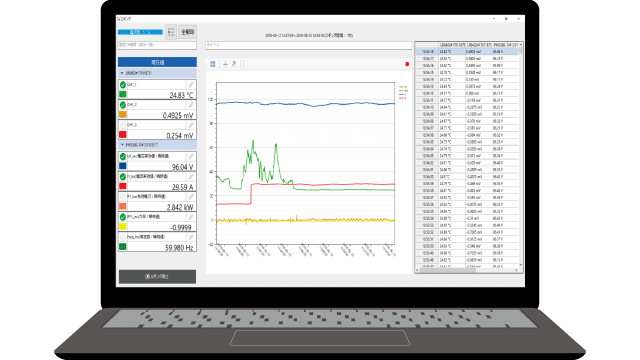The image size is (640, 360).
Task: Select the pan hand tool above chart
Action: (x=234, y=64)
